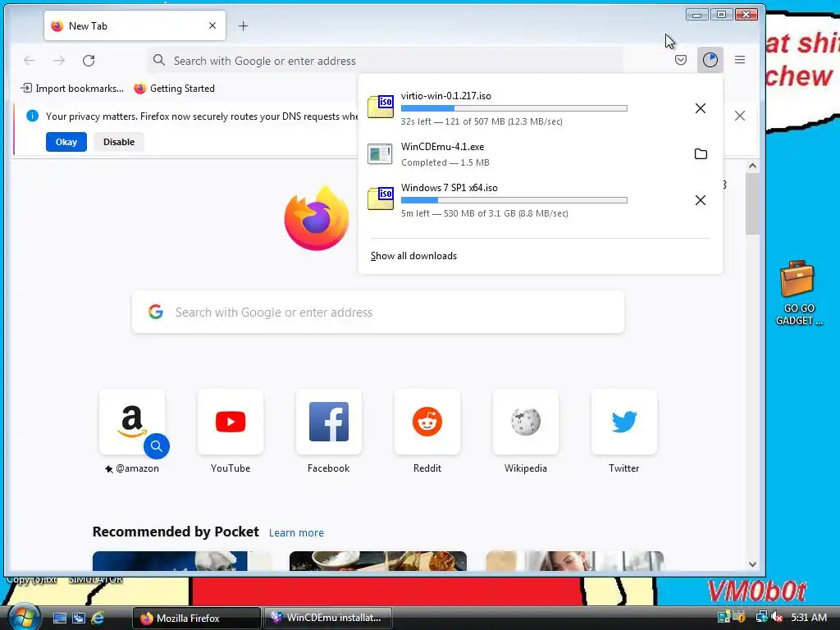Open the Pocket Learn more link

coord(296,533)
